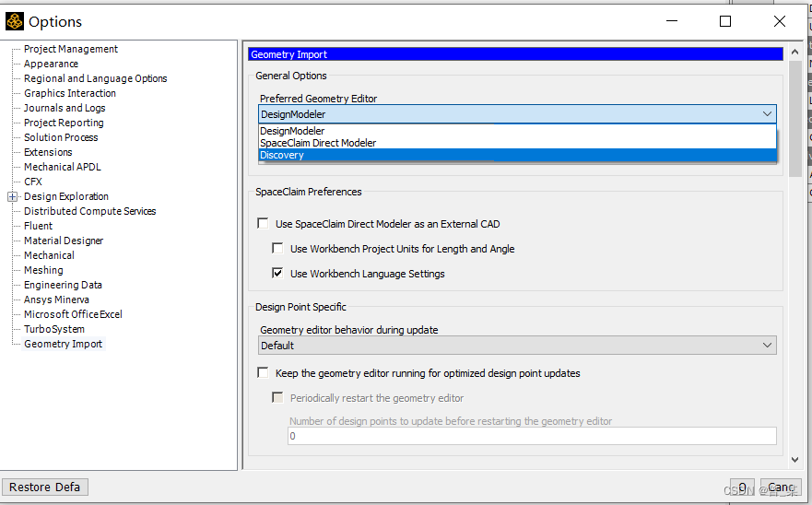This screenshot has height=505, width=812.
Task: Open TurboSystem options
Action: (53, 329)
